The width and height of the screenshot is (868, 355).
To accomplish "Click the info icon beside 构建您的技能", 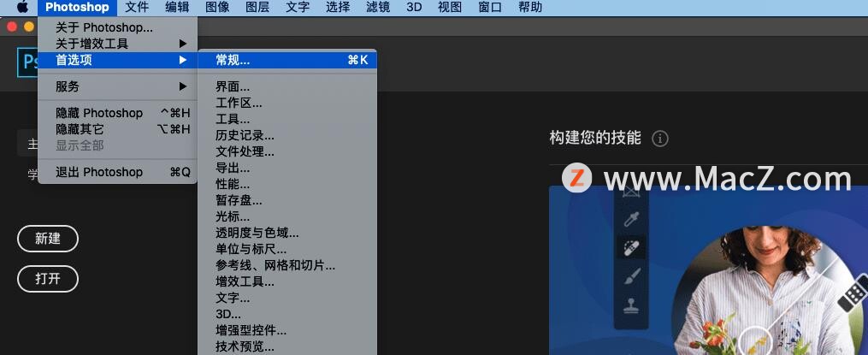I will coord(660,139).
